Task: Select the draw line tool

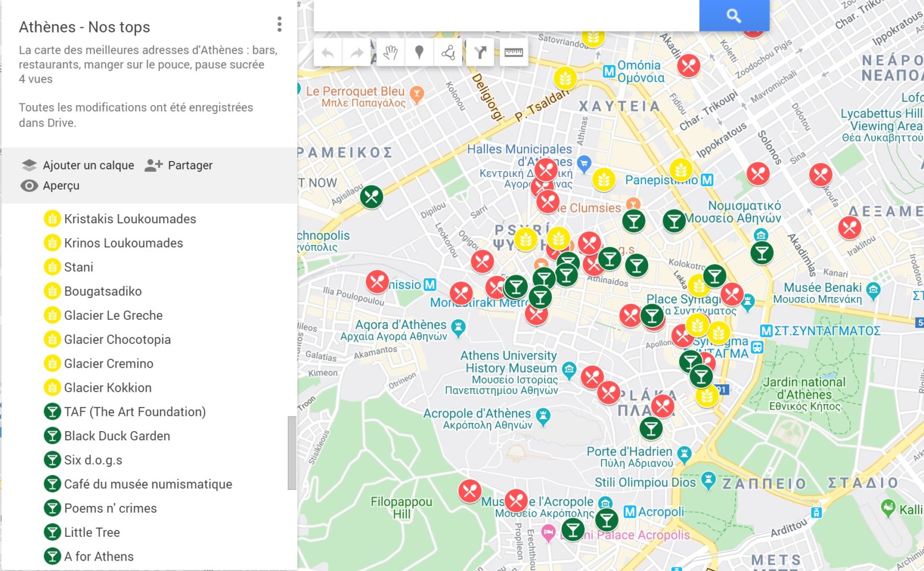Action: coord(448,53)
